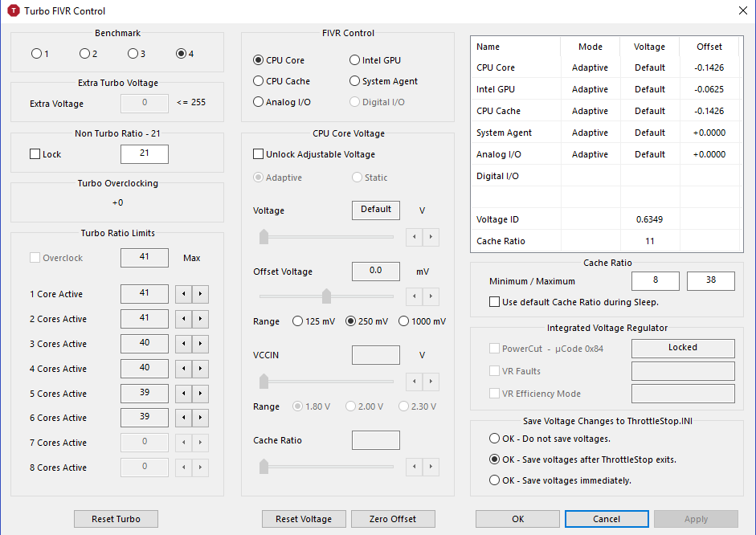Screen dimensions: 756x535
Task: Increase the 3 Cores Active ratio arrow
Action: [201, 344]
